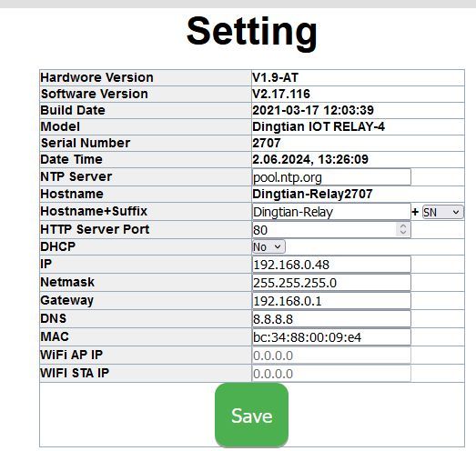This screenshot has width=476, height=451.
Task: Decrease HTTP Server Port with down arrow
Action: 403,233
